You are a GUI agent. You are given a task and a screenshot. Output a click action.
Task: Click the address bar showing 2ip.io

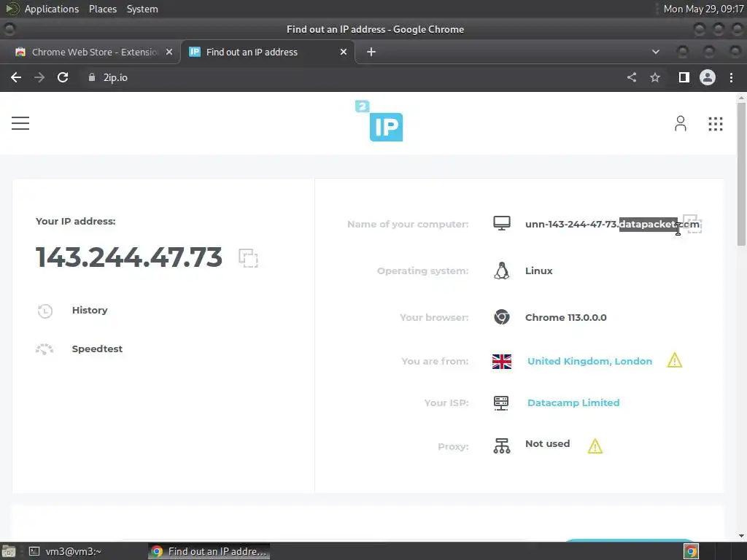click(x=352, y=77)
